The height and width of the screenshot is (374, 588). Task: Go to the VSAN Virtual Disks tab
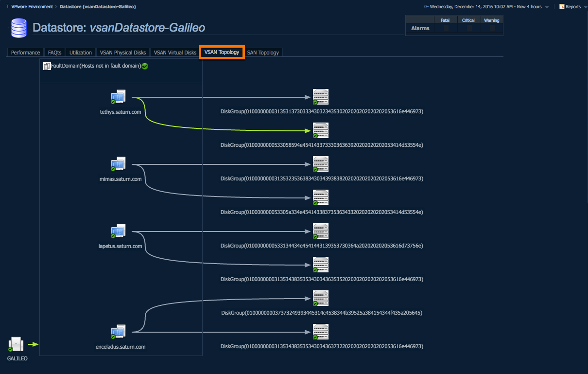tap(175, 53)
